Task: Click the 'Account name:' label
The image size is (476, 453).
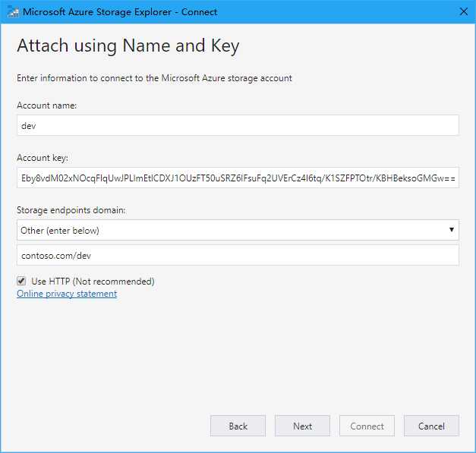Action: [47, 105]
